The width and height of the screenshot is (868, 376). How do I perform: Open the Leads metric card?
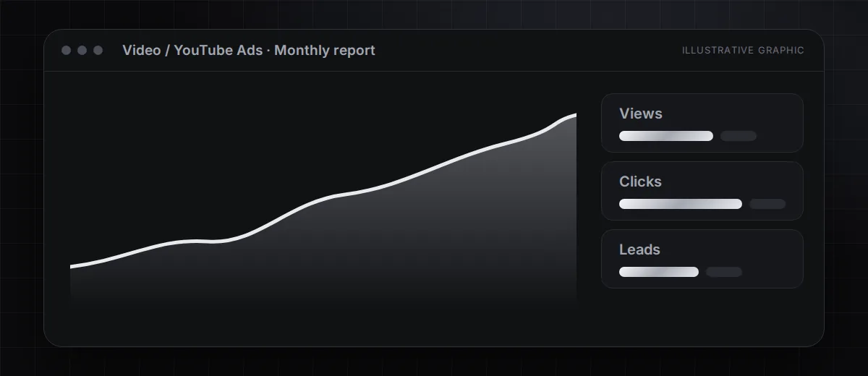click(x=702, y=259)
